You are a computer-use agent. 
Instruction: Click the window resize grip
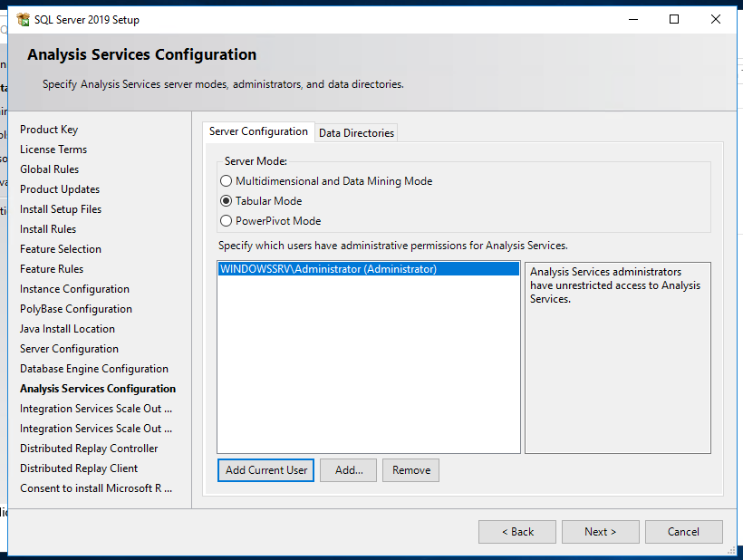[731, 551]
